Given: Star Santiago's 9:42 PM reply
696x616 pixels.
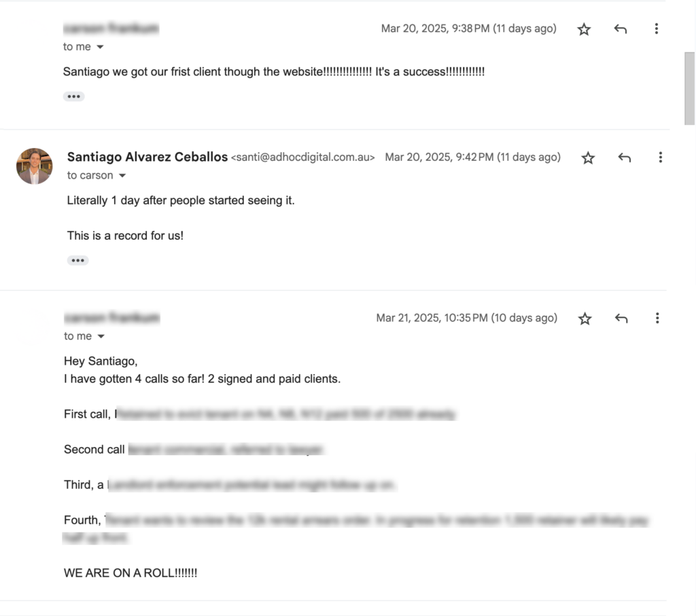Looking at the screenshot, I should (588, 158).
